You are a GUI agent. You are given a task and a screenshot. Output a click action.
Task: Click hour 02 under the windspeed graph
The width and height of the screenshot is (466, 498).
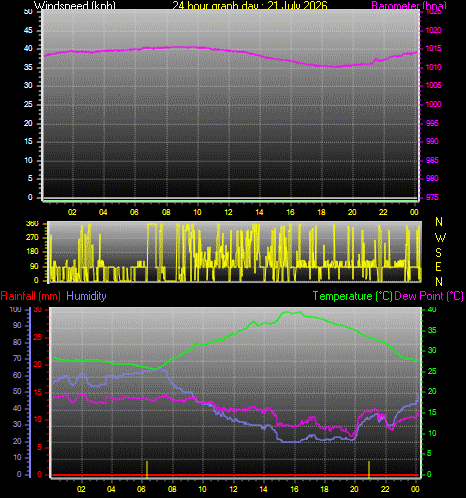tap(72, 212)
